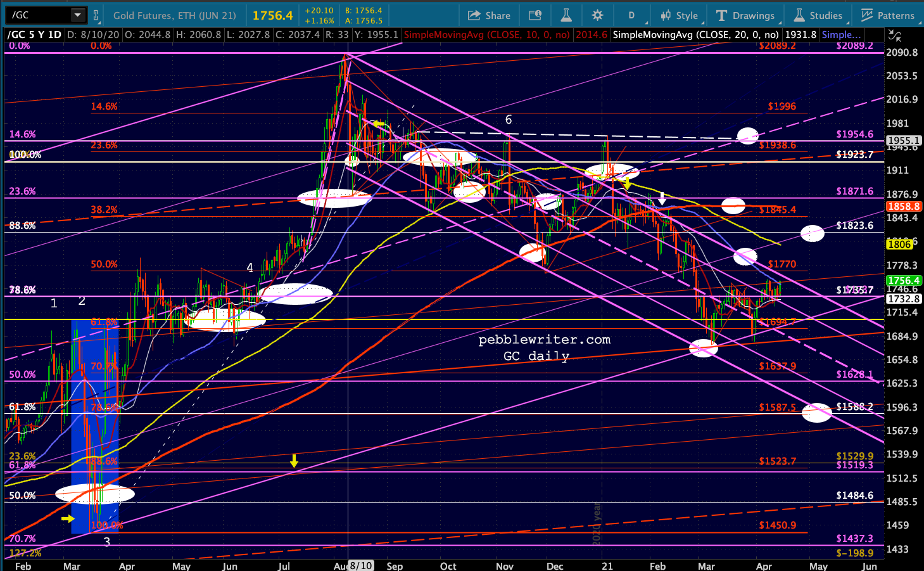
Task: Click the yellow 1806 price axis bubble
Action: pos(899,244)
